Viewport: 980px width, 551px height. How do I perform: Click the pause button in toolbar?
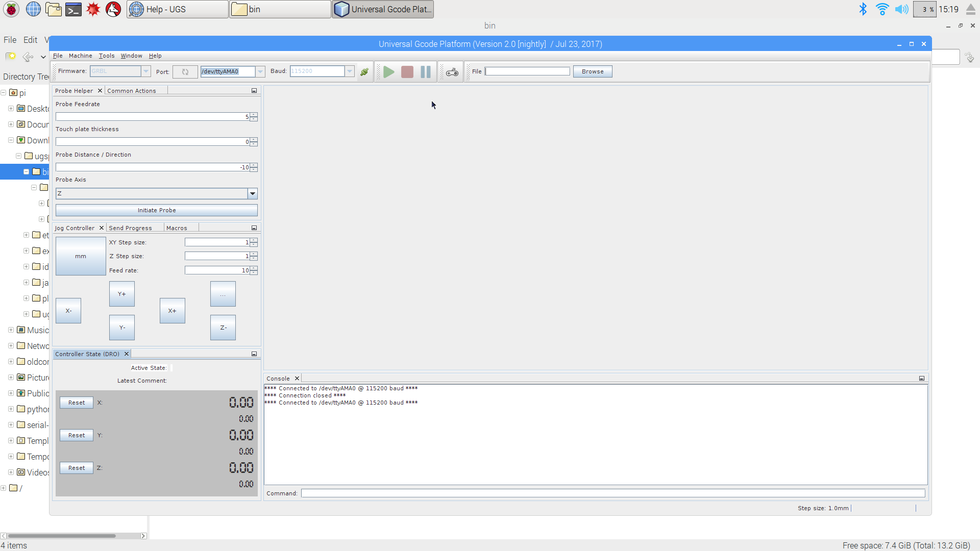point(426,72)
